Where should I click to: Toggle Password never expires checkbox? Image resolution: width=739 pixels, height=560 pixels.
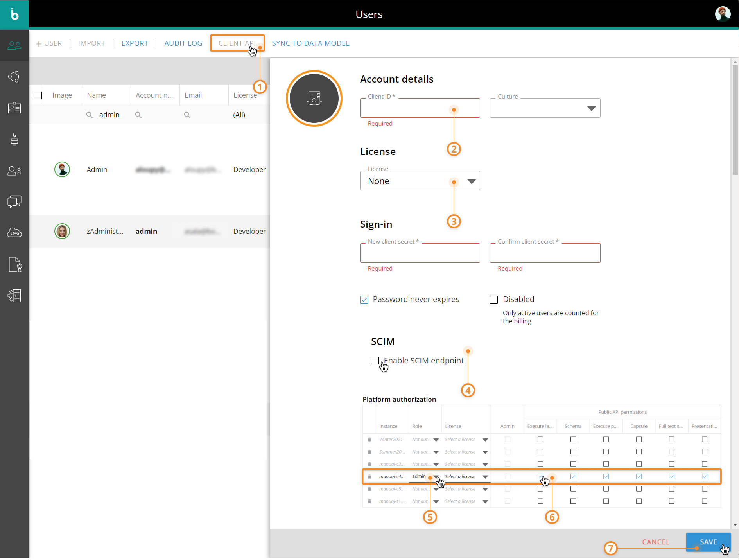click(x=364, y=300)
